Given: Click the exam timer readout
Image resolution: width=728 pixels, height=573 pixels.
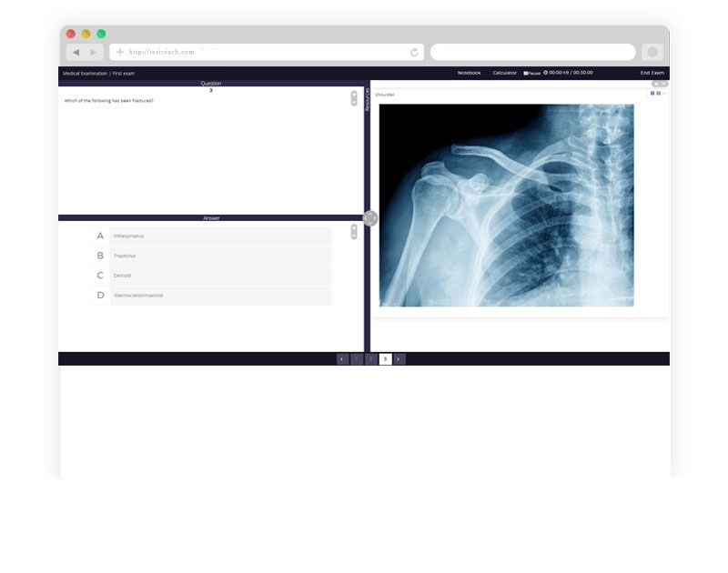Looking at the screenshot, I should point(568,73).
